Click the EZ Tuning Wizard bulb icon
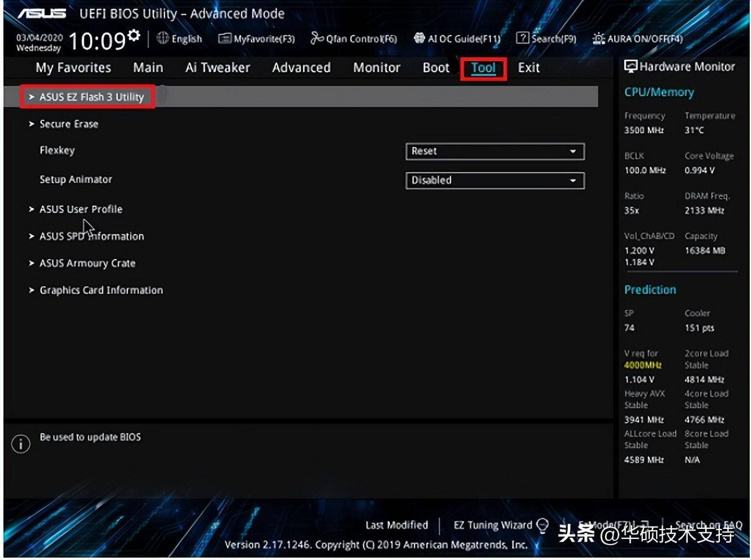The image size is (751, 560). click(542, 525)
